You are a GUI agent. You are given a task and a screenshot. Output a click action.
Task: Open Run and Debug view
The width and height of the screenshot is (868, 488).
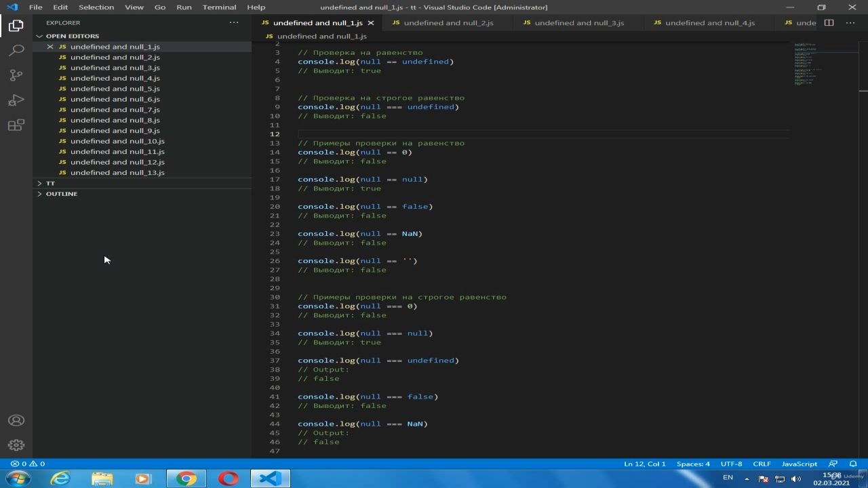(x=16, y=100)
